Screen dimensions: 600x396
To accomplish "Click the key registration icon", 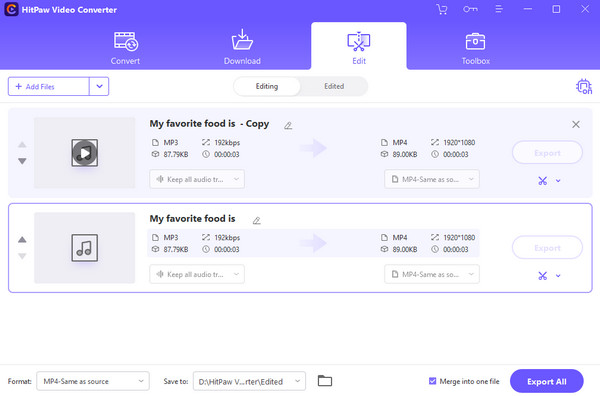I will tap(470, 9).
